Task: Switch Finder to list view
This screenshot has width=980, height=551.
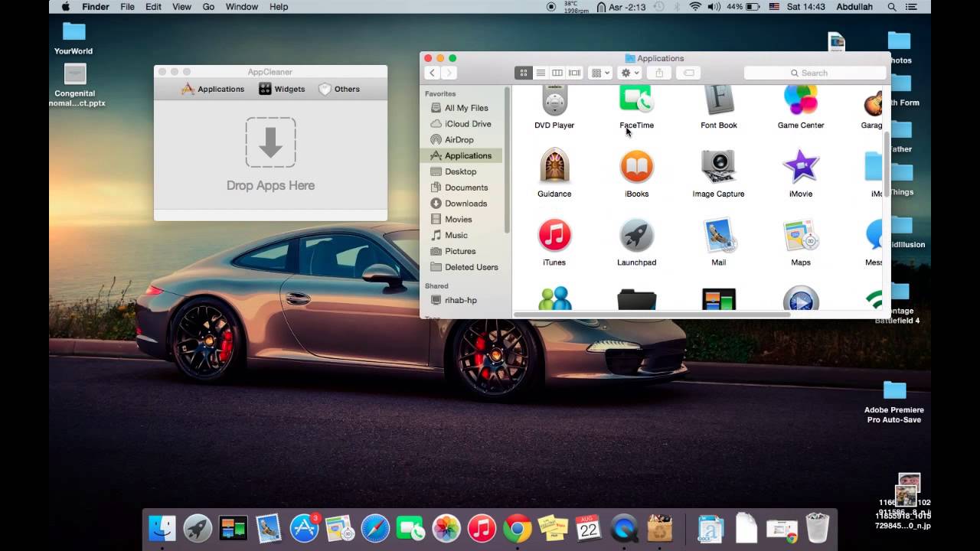Action: tap(541, 73)
